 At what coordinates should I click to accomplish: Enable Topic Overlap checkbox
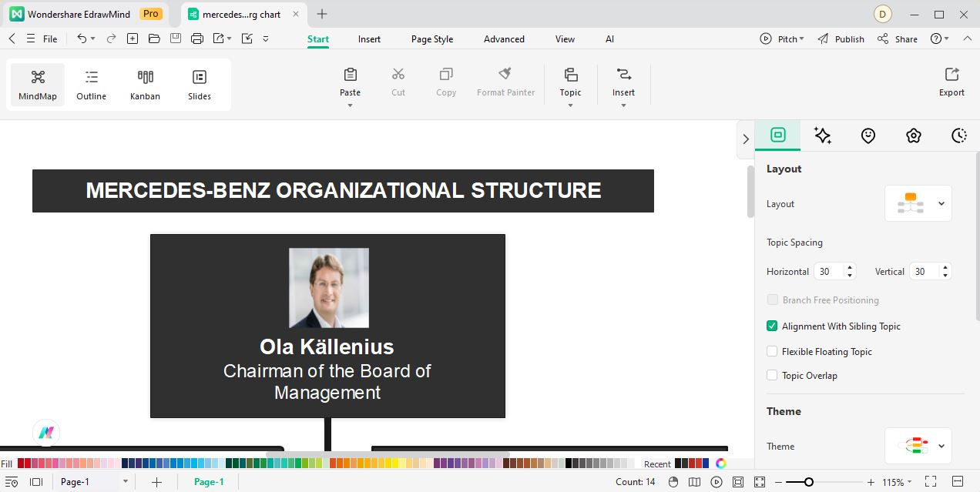(772, 375)
